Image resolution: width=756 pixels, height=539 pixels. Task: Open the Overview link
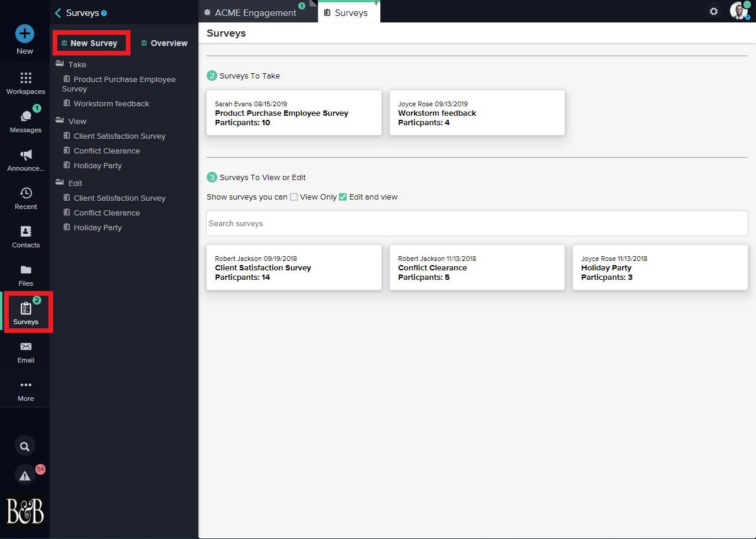tap(165, 43)
